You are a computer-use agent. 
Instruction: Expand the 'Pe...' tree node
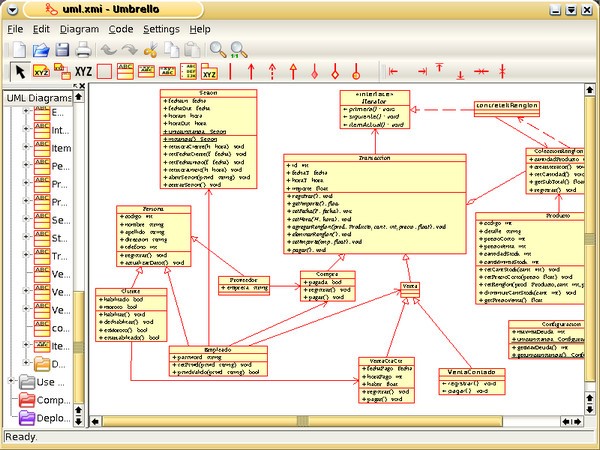pos(26,165)
